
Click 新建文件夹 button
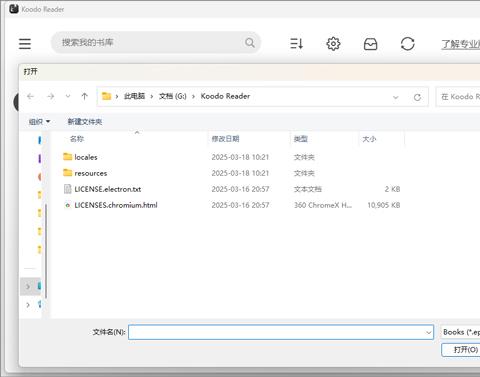point(85,122)
